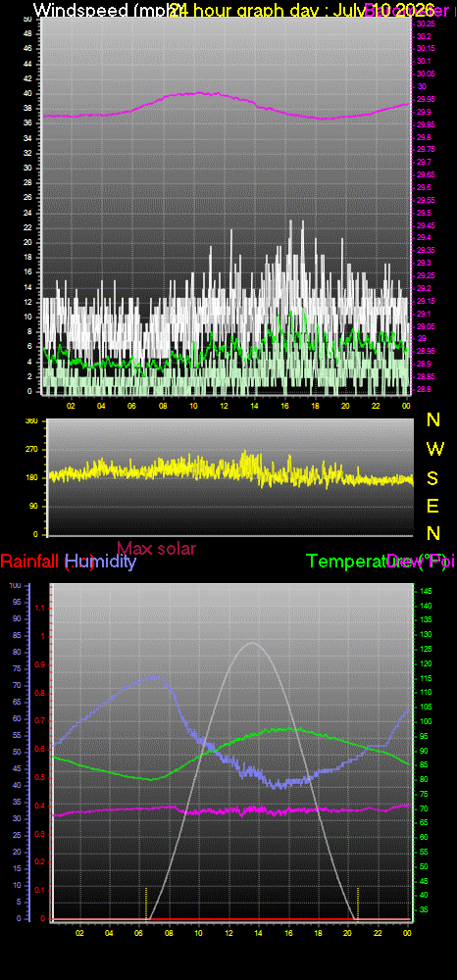Select the blue Humidity legend label
457x980 pixels.
click(101, 562)
